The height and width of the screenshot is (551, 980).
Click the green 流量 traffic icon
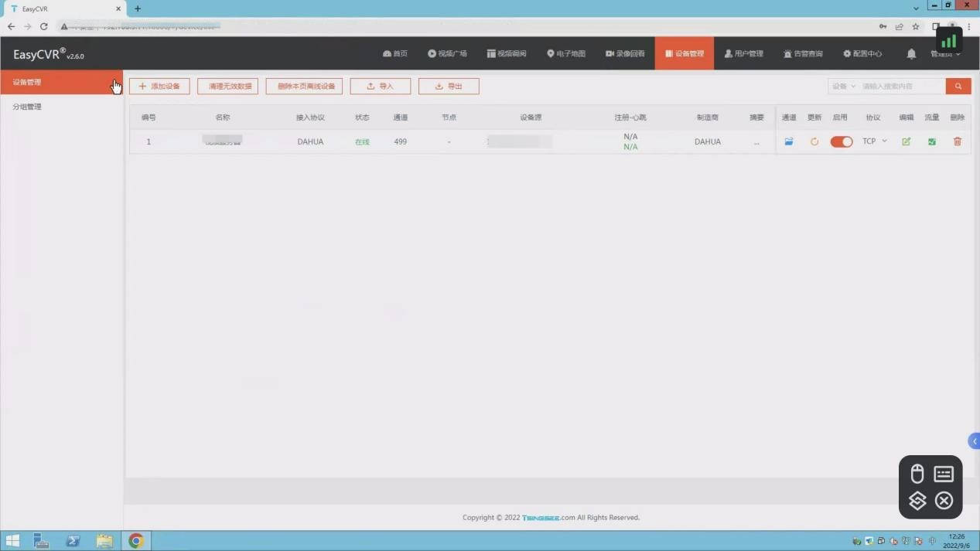pos(932,141)
